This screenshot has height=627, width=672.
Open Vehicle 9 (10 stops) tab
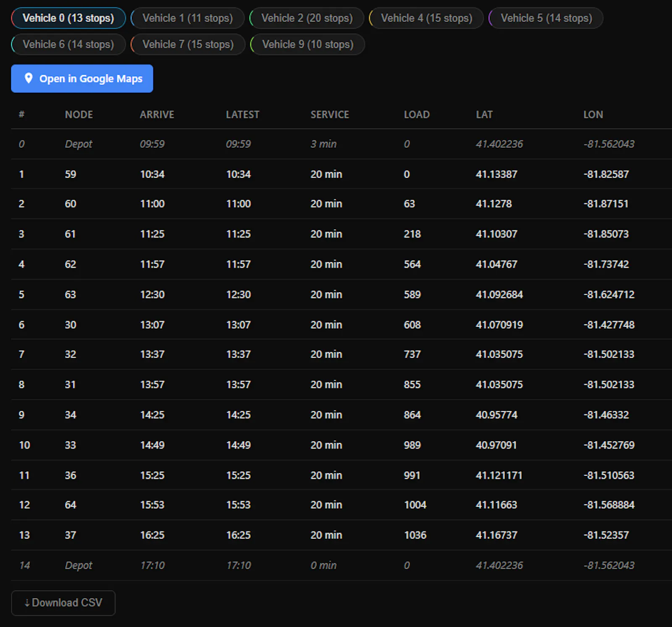pyautogui.click(x=307, y=44)
